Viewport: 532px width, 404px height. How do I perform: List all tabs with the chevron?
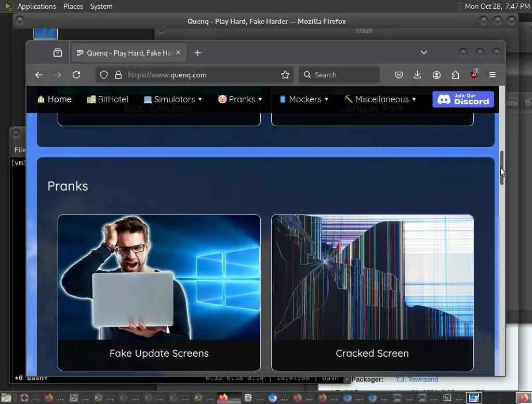pos(424,52)
